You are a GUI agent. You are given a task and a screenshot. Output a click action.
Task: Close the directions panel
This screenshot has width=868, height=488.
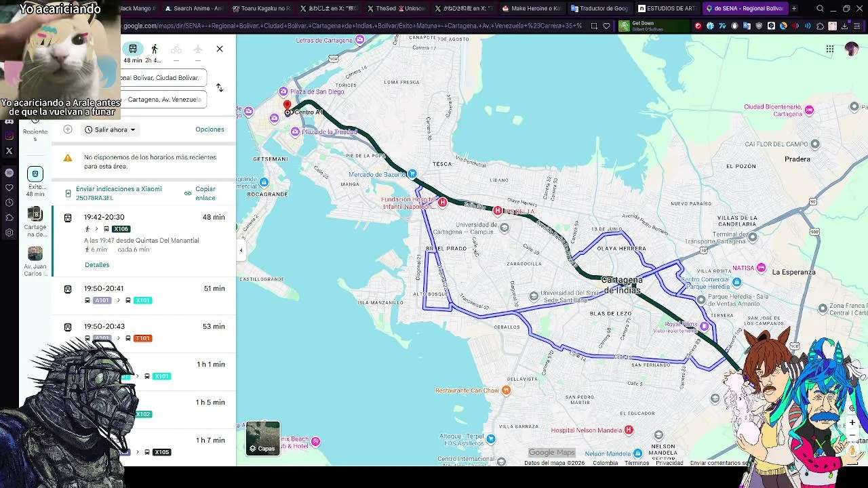(220, 49)
